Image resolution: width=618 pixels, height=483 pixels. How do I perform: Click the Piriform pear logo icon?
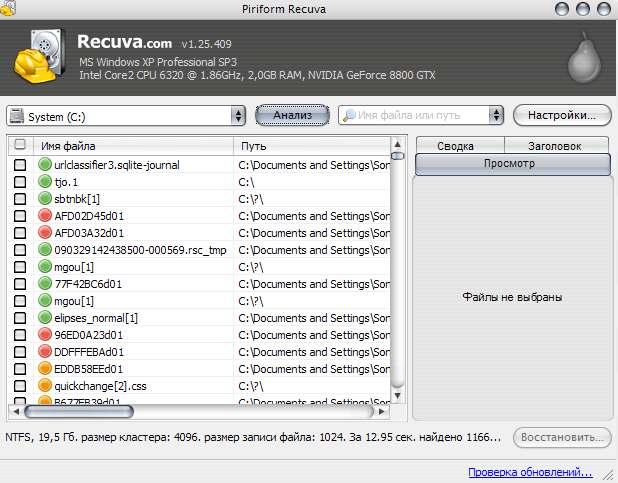584,59
